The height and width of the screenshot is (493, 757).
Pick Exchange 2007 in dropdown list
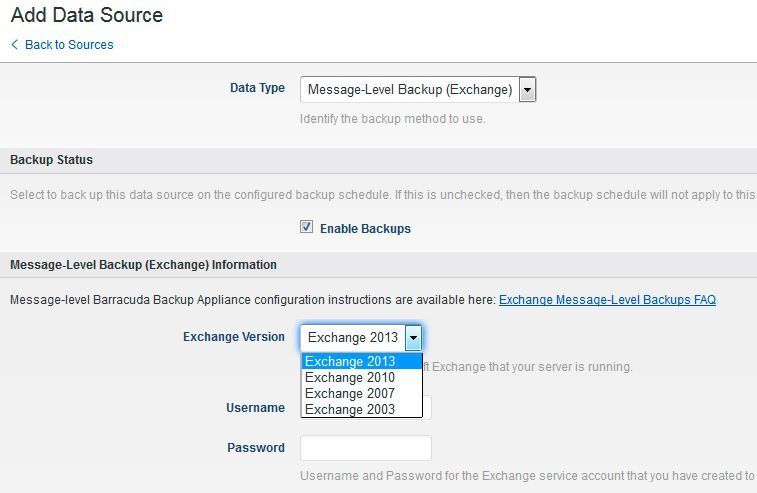click(x=362, y=393)
